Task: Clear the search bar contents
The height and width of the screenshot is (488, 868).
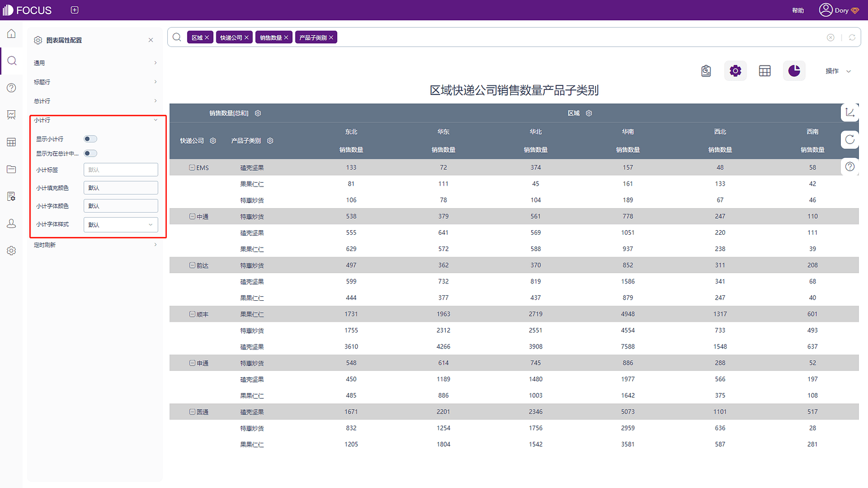Action: [x=831, y=37]
